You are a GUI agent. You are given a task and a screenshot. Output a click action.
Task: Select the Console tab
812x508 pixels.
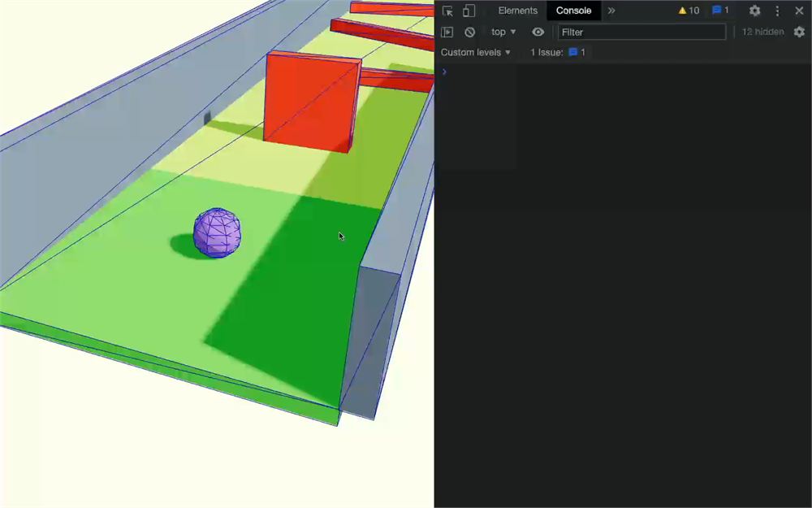pyautogui.click(x=573, y=11)
